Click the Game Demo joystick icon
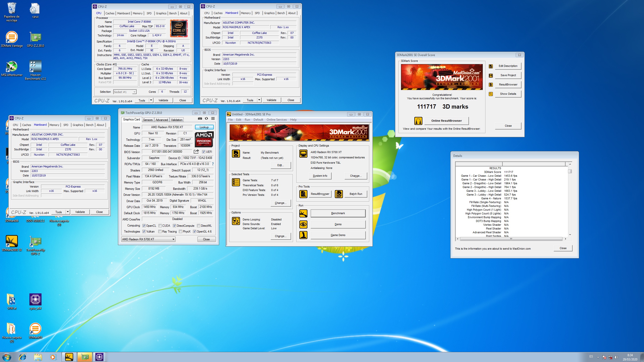The width and height of the screenshot is (644, 362). 303,235
